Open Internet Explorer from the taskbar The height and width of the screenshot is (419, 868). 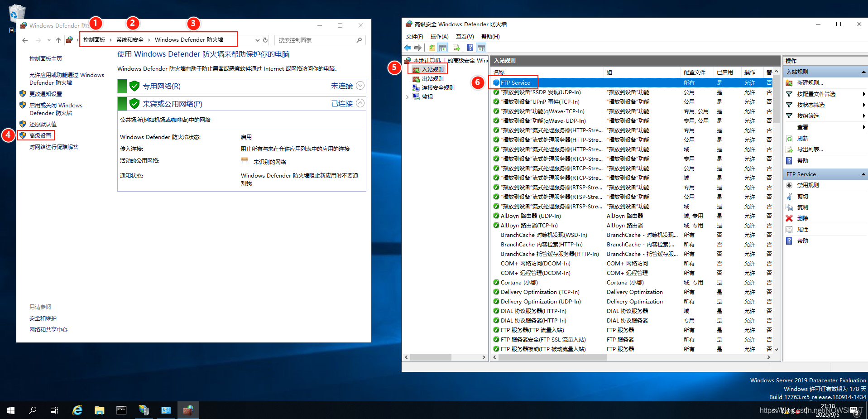coord(77,410)
